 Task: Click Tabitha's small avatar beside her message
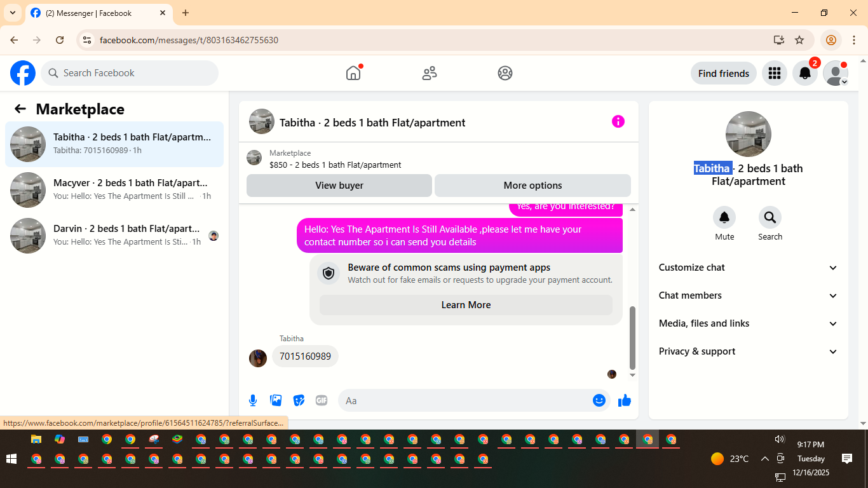(x=258, y=358)
